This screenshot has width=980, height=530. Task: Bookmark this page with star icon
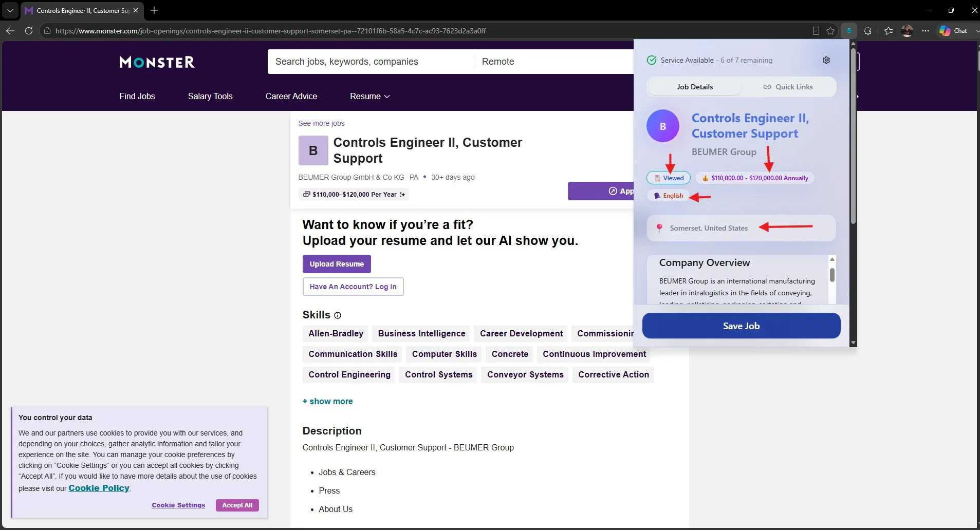tap(830, 31)
